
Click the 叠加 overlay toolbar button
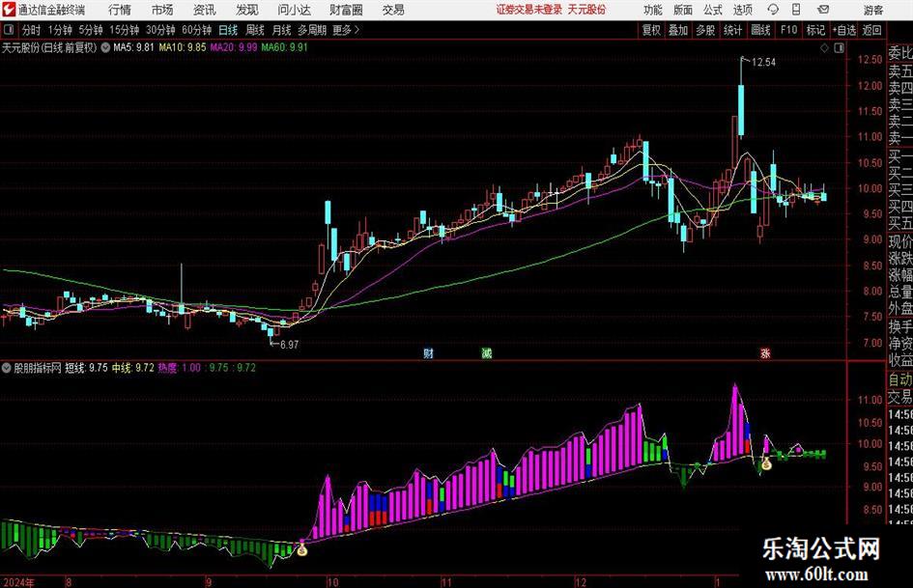click(x=678, y=30)
